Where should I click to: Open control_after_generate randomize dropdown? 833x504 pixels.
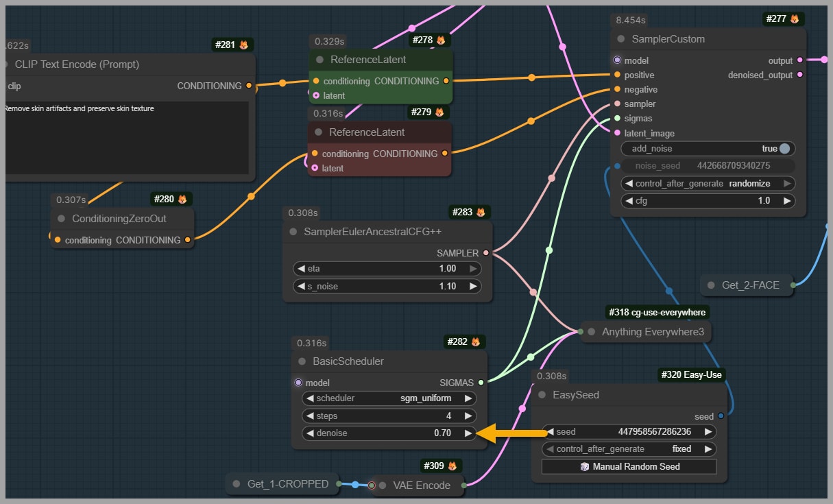(x=708, y=184)
